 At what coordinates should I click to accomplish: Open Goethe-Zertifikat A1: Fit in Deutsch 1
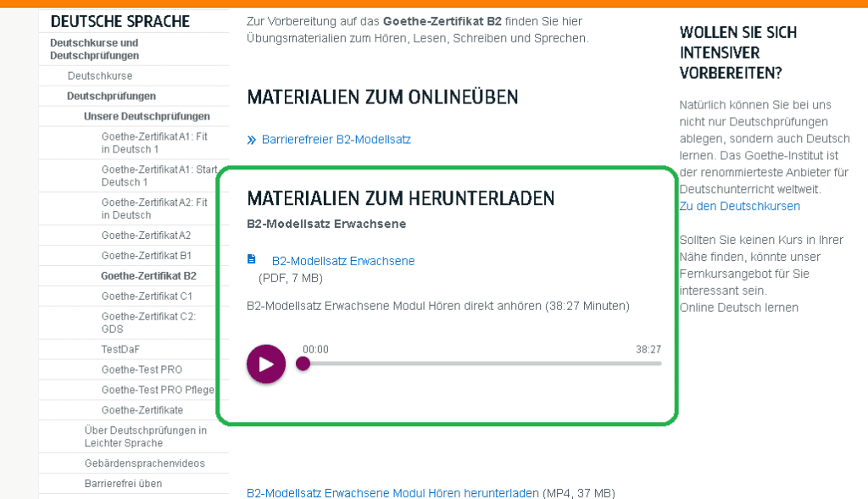pos(154,142)
